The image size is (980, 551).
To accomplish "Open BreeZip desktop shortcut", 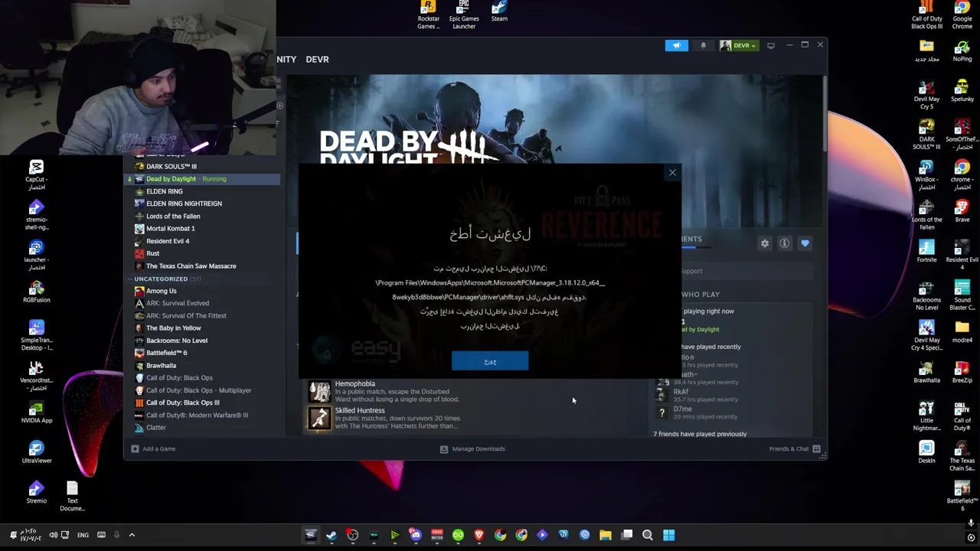I will 962,373.
